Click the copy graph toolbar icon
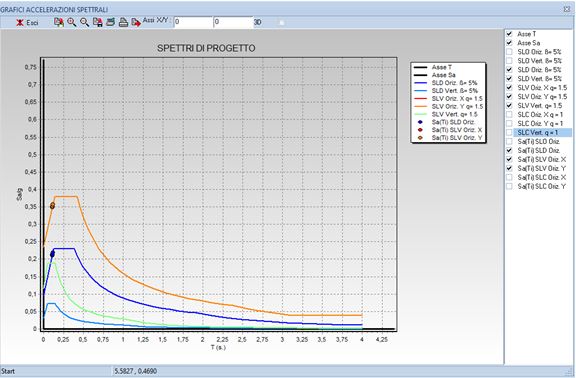Image resolution: width=576 pixels, height=378 pixels. point(59,22)
